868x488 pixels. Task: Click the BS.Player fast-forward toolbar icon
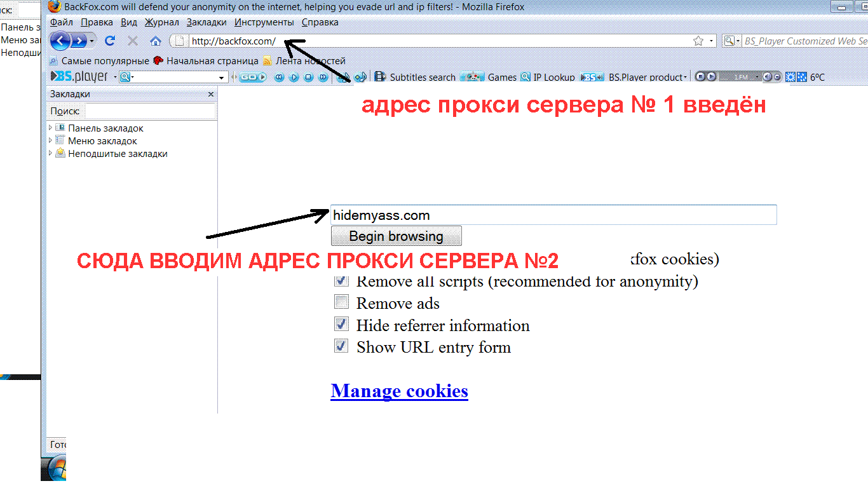tap(323, 77)
